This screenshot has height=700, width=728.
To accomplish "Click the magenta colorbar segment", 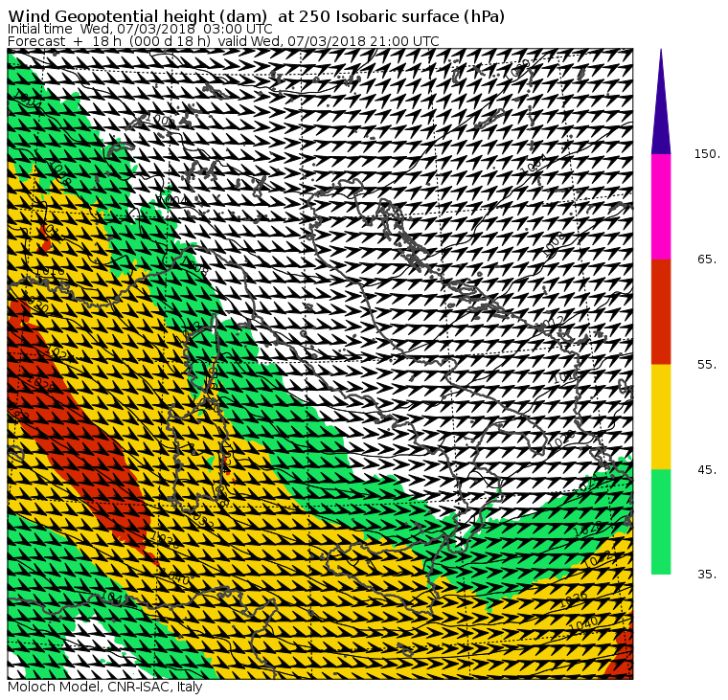I will click(x=661, y=207).
